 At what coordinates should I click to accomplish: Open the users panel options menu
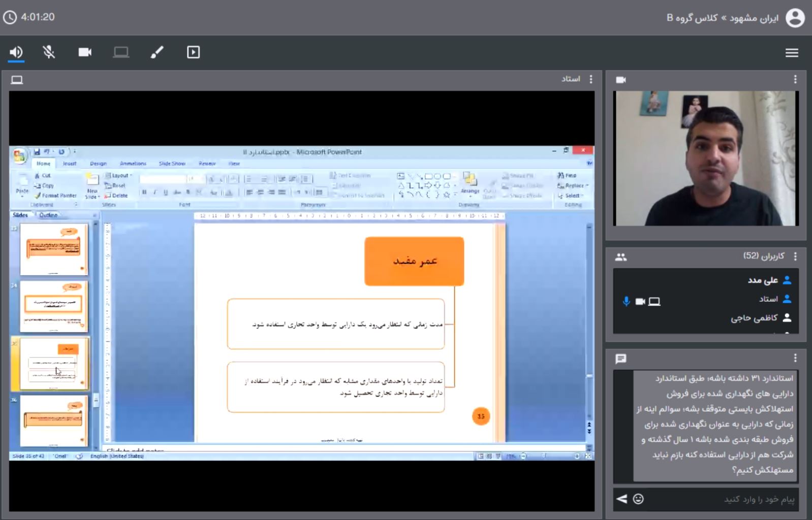(795, 256)
